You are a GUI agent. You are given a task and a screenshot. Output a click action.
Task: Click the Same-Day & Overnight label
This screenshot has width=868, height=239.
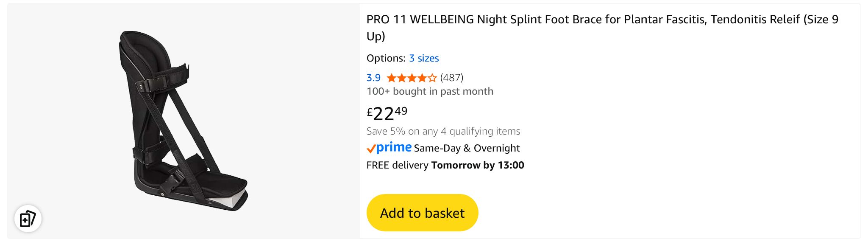[467, 148]
